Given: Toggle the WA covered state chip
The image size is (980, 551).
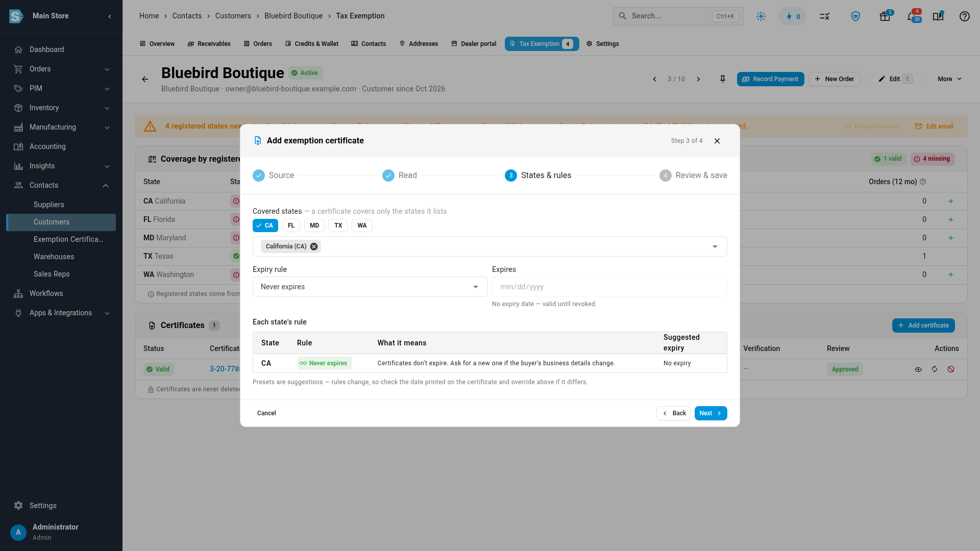Looking at the screenshot, I should tap(362, 226).
